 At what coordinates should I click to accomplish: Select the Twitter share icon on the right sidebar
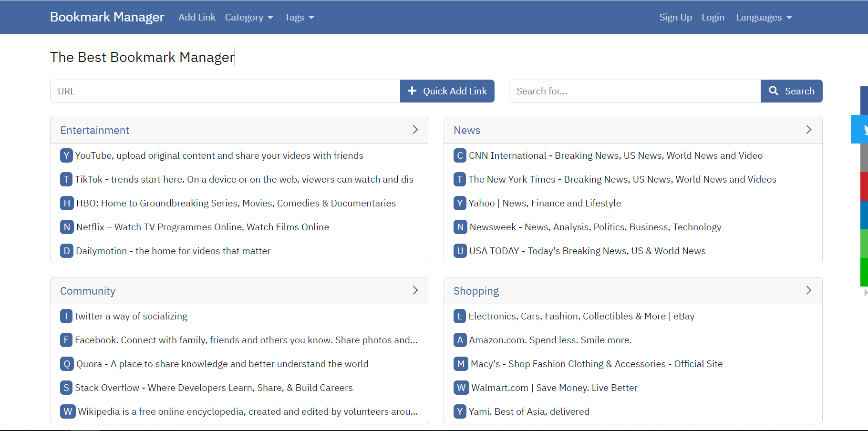coord(862,129)
